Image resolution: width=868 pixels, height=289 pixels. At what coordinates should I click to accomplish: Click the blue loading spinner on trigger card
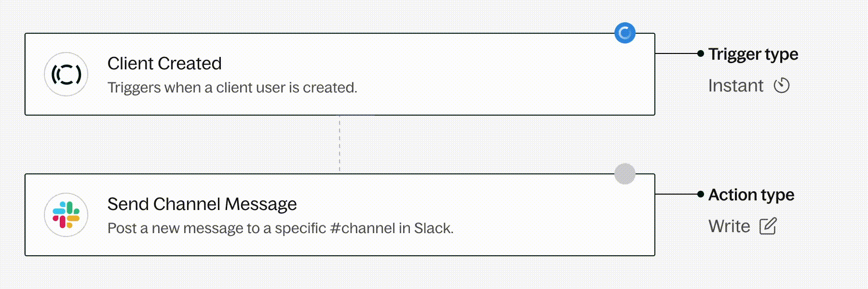click(625, 33)
